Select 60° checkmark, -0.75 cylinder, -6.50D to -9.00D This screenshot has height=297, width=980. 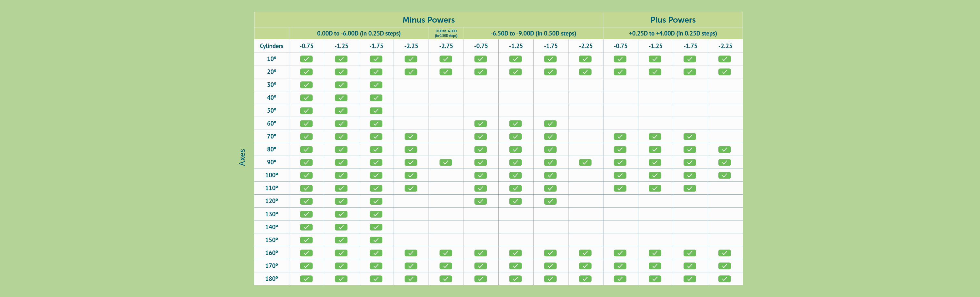[x=481, y=124]
